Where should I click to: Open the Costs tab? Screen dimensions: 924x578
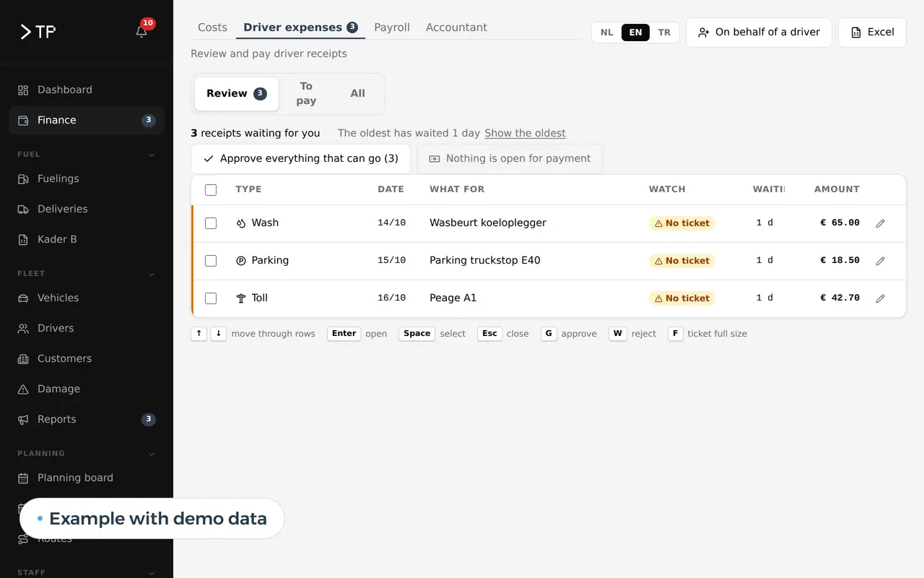tap(212, 27)
